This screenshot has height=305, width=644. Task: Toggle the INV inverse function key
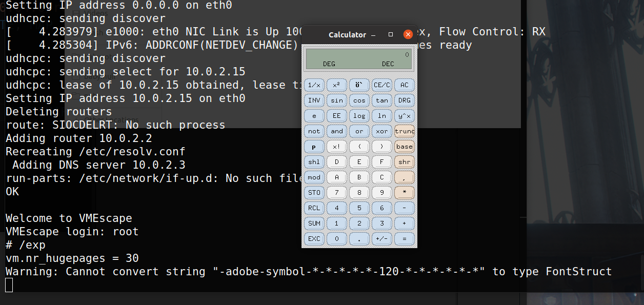click(314, 100)
